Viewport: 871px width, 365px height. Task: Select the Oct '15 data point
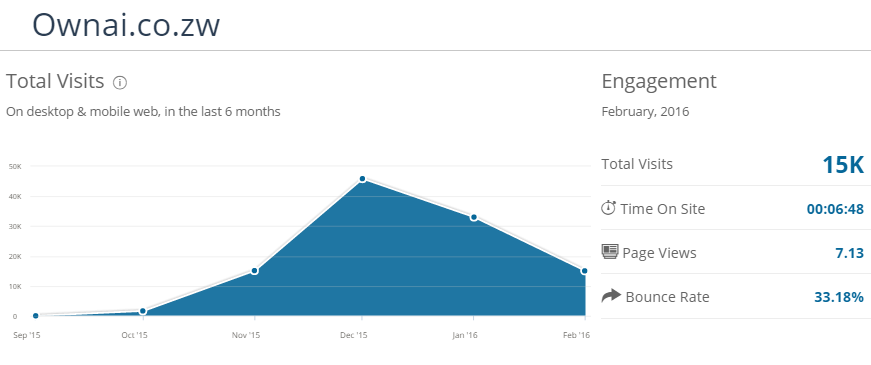click(143, 311)
